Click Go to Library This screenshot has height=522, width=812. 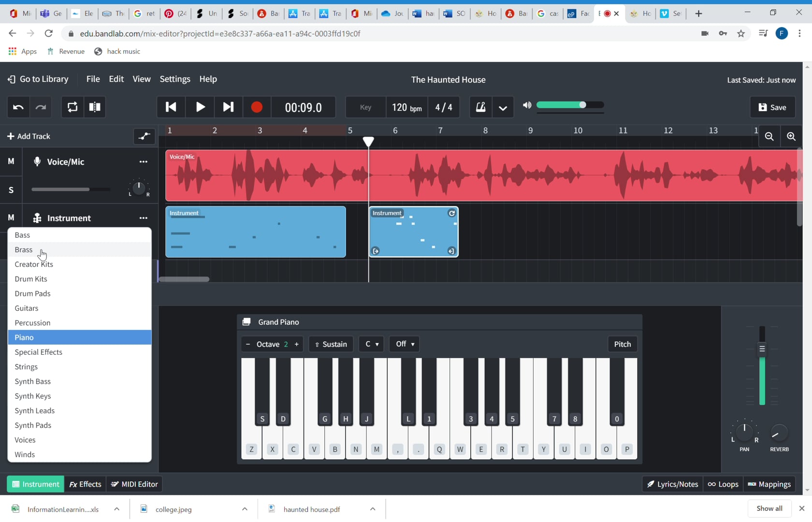[38, 79]
